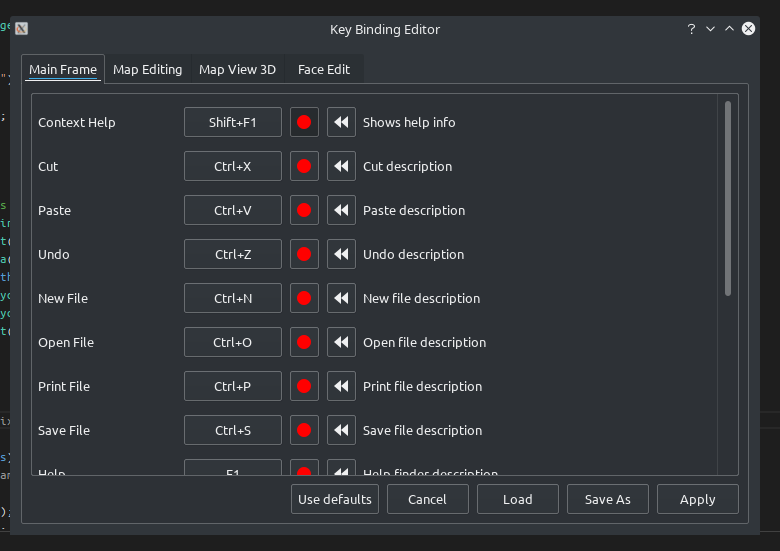Click the Paste description text

tap(414, 210)
